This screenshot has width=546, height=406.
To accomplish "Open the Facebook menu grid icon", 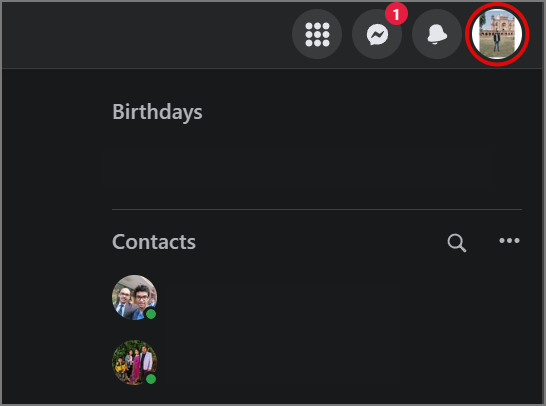I will click(317, 34).
